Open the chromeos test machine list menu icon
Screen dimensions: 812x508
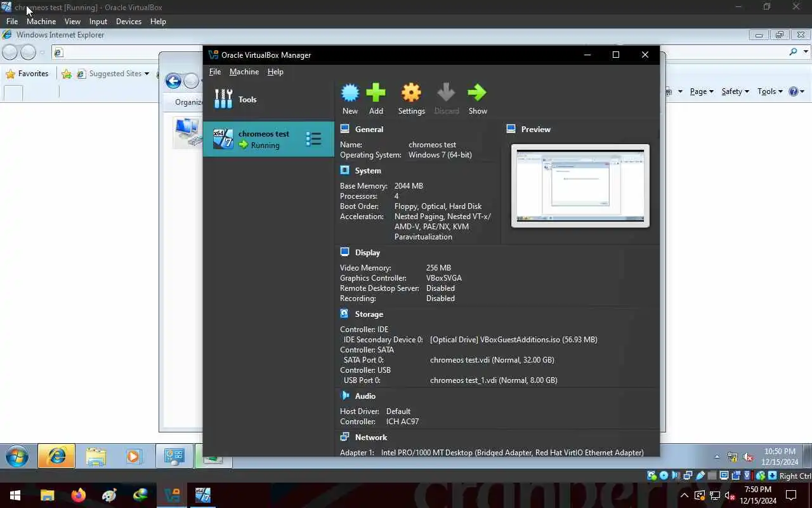tap(313, 139)
